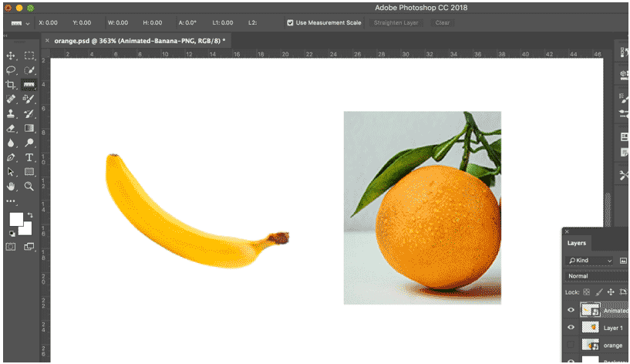Click the Layer 1 thumbnail
Image resolution: width=630 pixels, height=364 pixels.
(590, 328)
